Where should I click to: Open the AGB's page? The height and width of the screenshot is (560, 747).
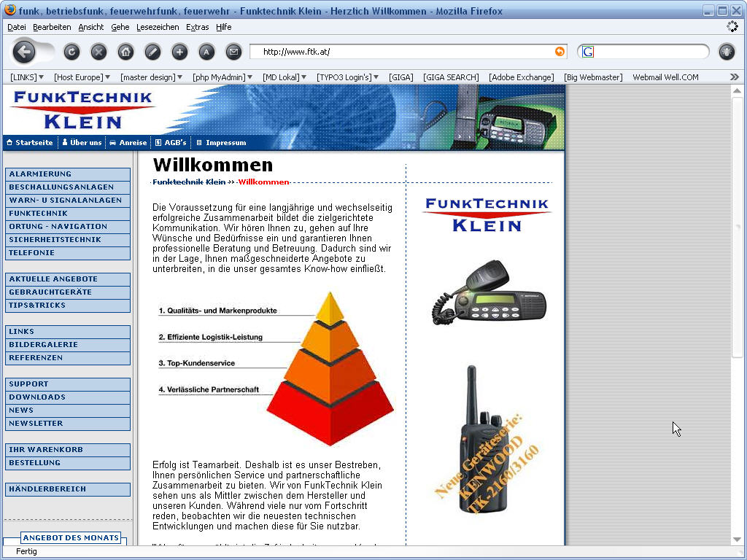coord(171,142)
